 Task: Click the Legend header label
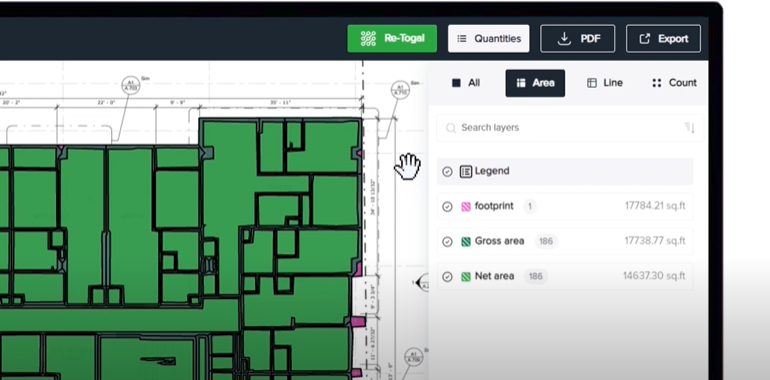click(x=492, y=171)
